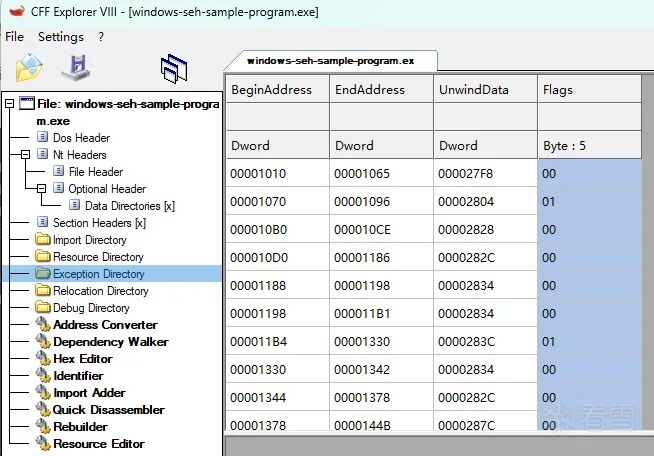Select the Data Directories page icon

pos(75,205)
